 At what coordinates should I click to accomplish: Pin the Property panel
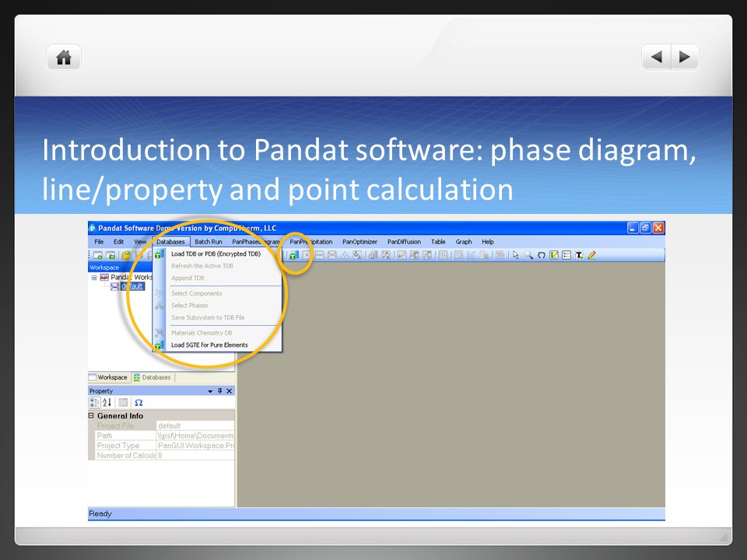pyautogui.click(x=219, y=391)
